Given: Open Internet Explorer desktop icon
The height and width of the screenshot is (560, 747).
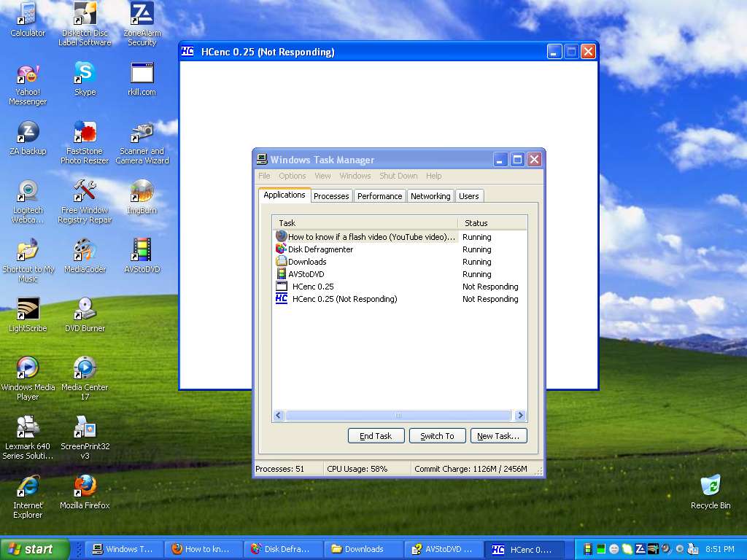Looking at the screenshot, I should pos(28,497).
